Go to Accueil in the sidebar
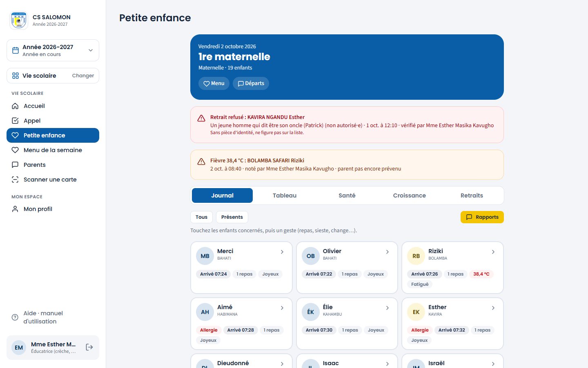588x368 pixels. (x=53, y=106)
